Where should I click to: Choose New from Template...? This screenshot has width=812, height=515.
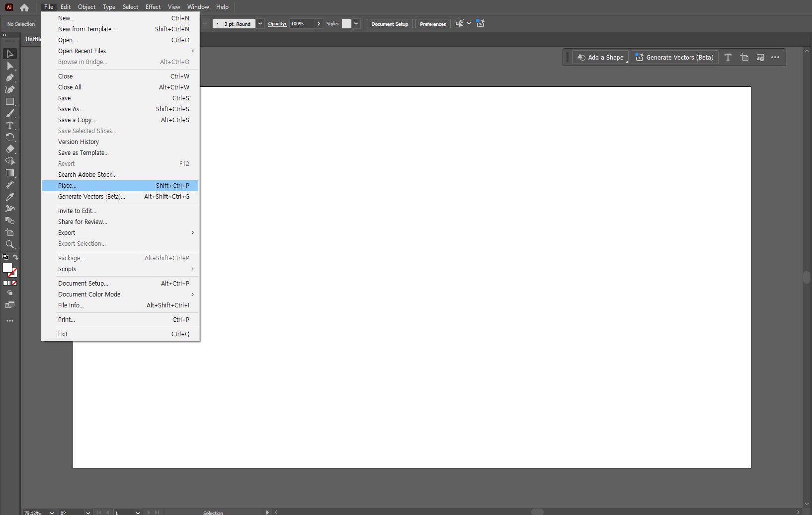(x=120, y=29)
